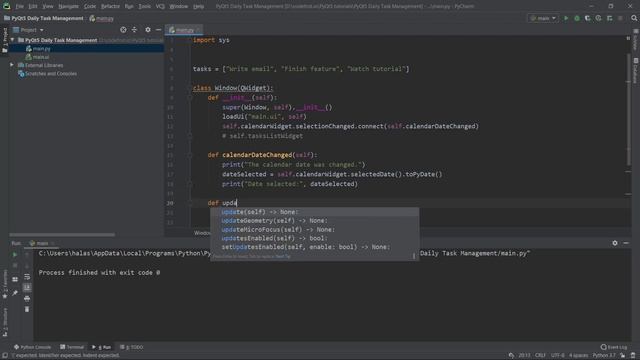The image size is (640, 360).
Task: Expand External Libraries node
Action: [x=12, y=65]
